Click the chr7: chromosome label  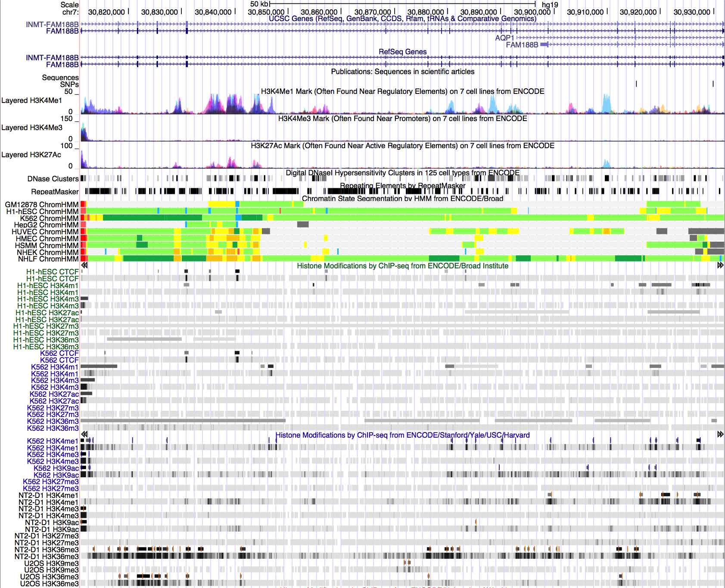[x=71, y=12]
